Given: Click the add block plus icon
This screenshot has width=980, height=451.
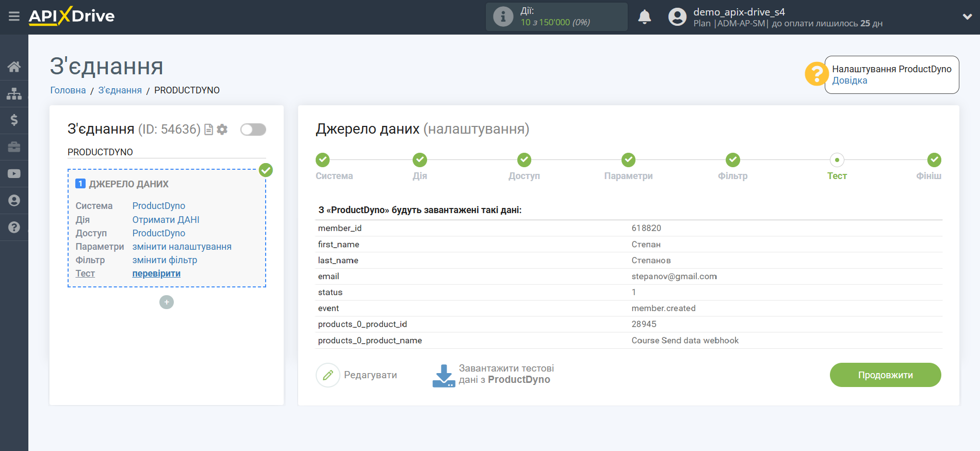Looking at the screenshot, I should coord(167,302).
